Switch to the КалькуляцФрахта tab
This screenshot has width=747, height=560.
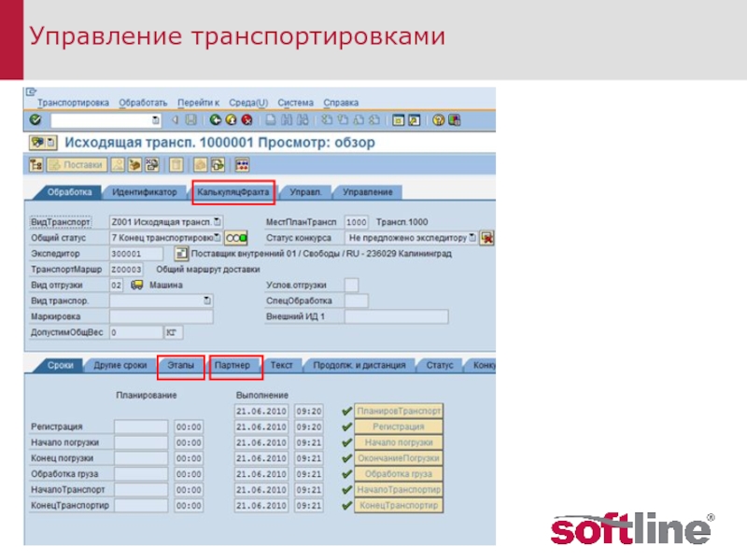[233, 192]
